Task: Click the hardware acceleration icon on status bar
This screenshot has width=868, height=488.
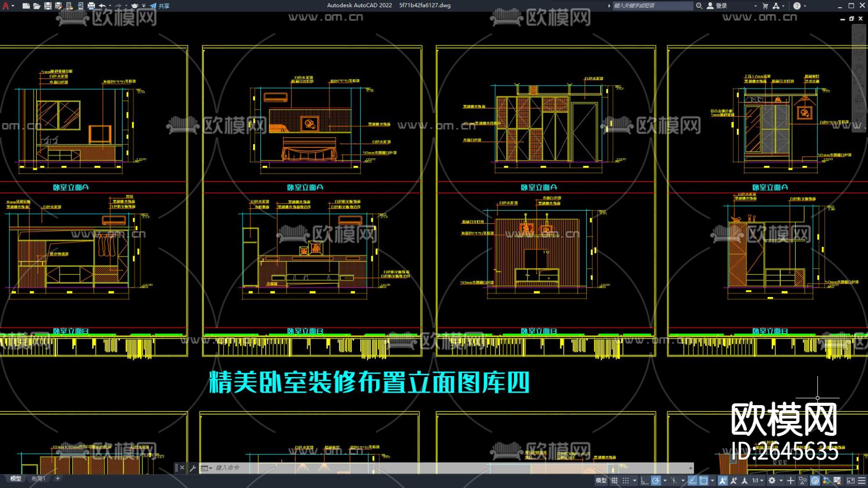Action: pos(814,481)
